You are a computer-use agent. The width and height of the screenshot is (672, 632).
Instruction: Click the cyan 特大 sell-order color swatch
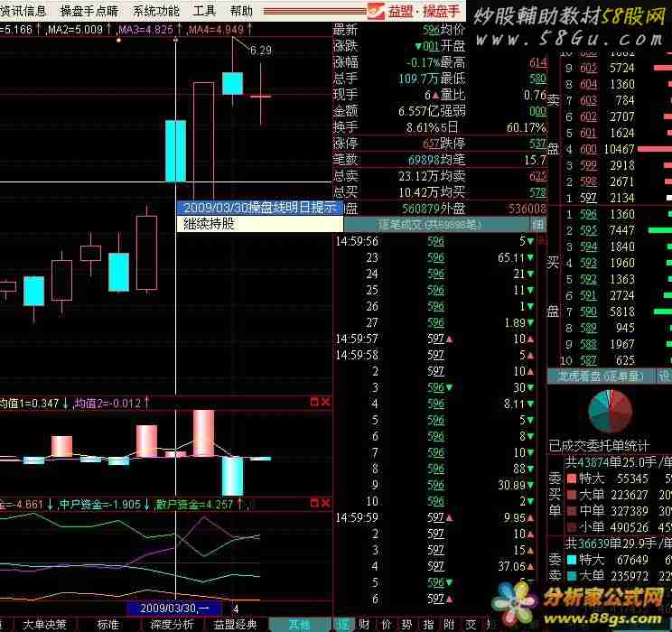coord(571,560)
